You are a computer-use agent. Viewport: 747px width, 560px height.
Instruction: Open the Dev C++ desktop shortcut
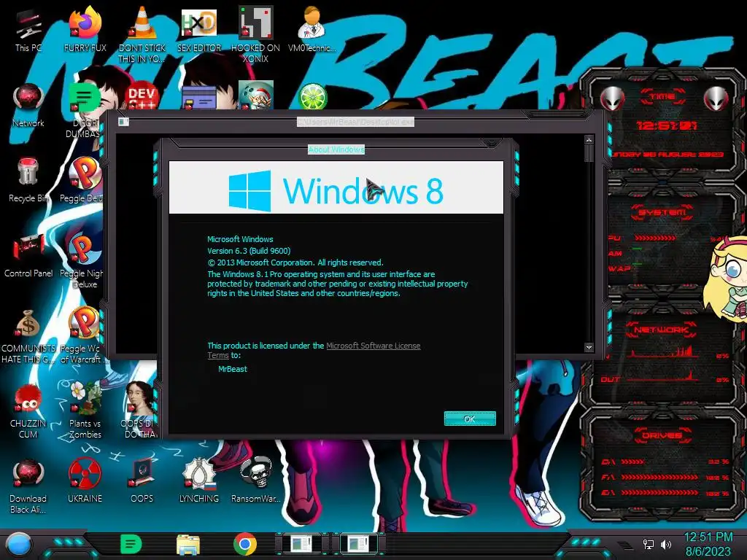[142, 97]
